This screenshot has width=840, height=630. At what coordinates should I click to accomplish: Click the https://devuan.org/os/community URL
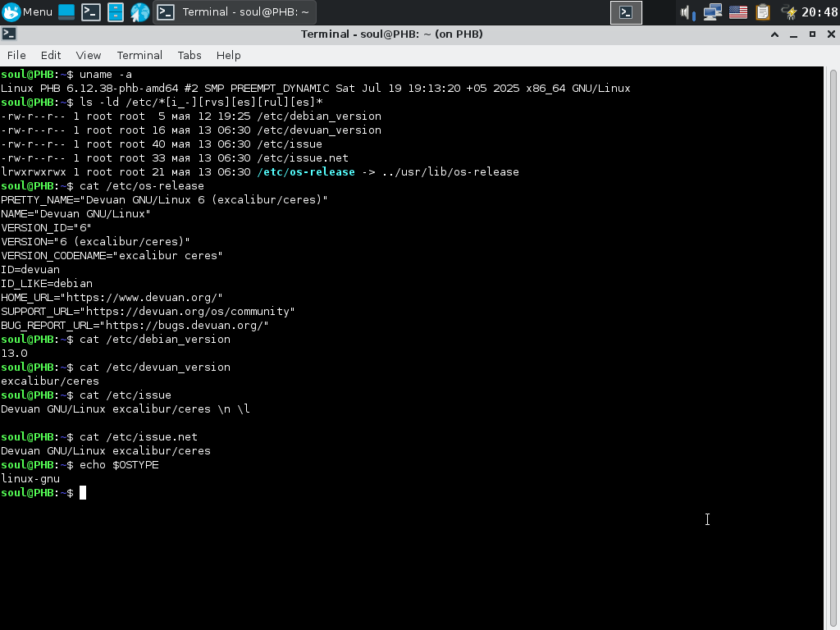pos(188,312)
